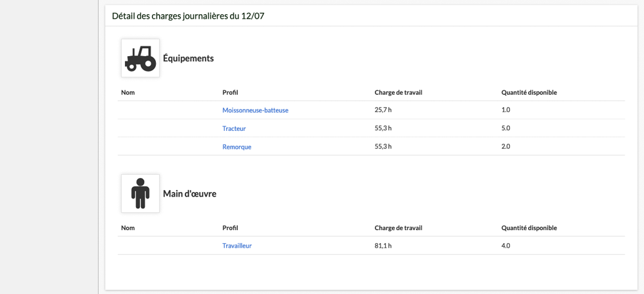Open the Tracteur profile link
The height and width of the screenshot is (294, 644).
tap(234, 128)
